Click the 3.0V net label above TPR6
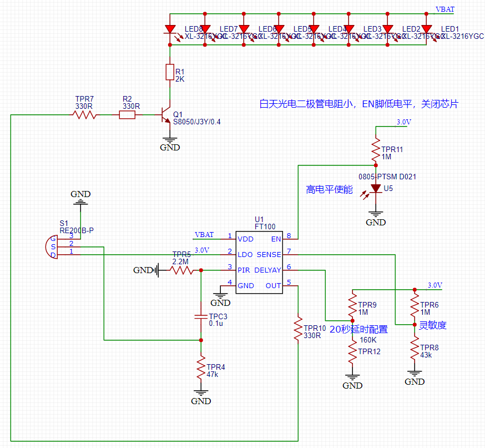This screenshot has width=485, height=448. click(x=435, y=285)
